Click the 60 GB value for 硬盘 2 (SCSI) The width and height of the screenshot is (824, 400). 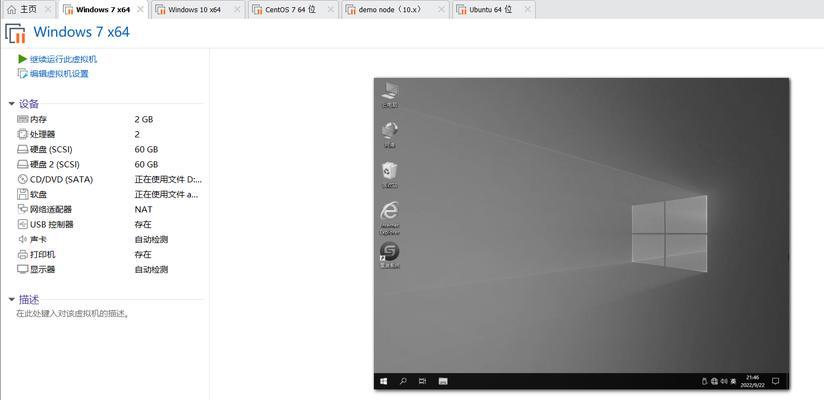click(x=146, y=164)
